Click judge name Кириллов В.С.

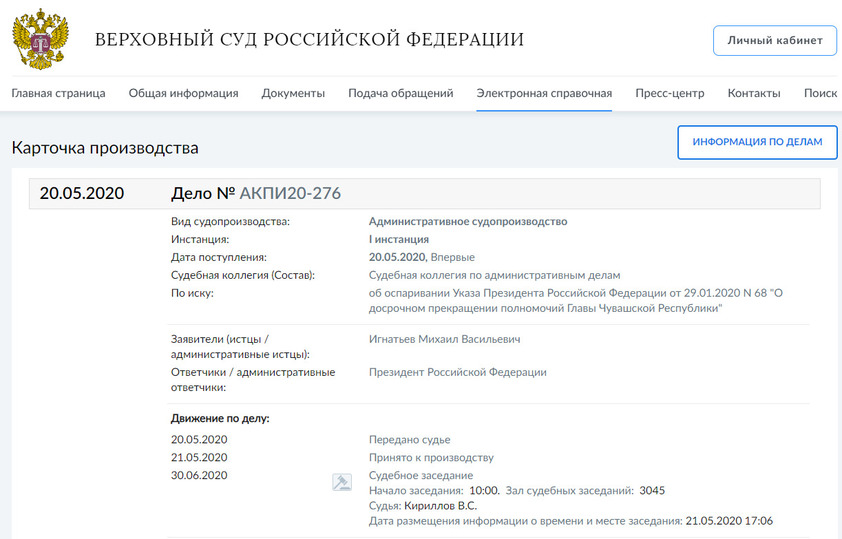[440, 506]
